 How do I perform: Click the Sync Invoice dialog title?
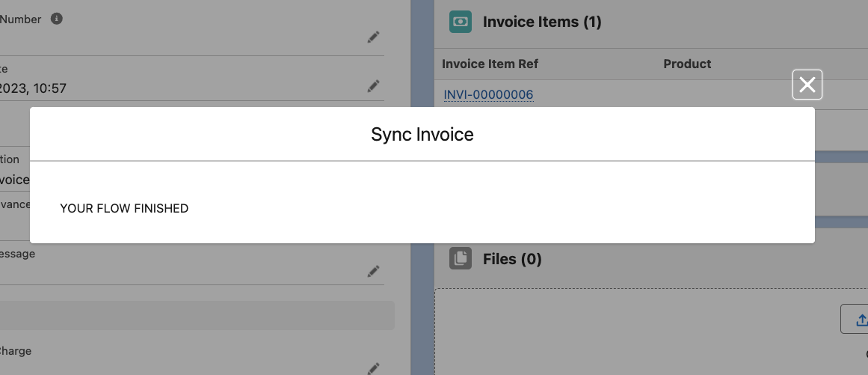pyautogui.click(x=422, y=135)
